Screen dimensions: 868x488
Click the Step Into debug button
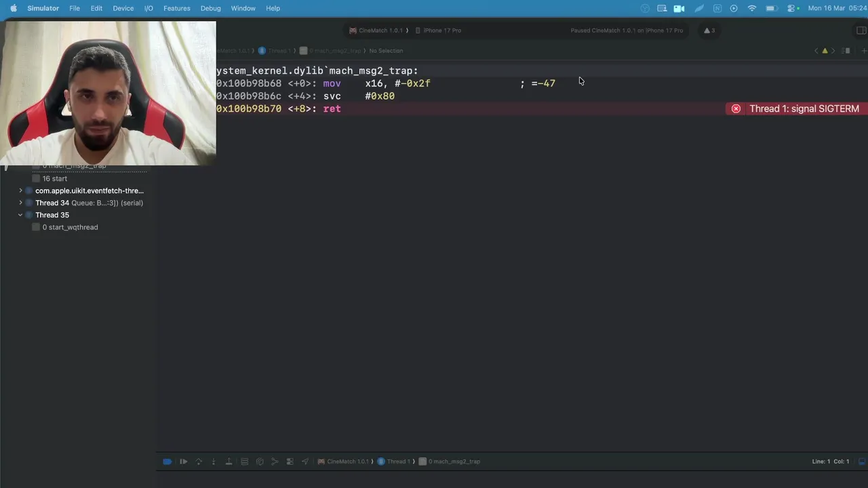tap(214, 462)
